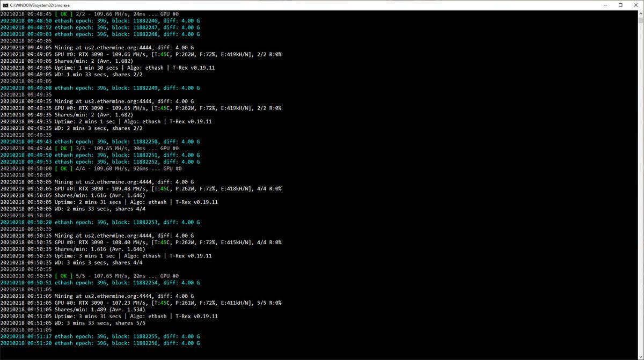Image resolution: width=644 pixels, height=360 pixels.
Task: Minimize the command prompt window
Action: [x=605, y=5]
